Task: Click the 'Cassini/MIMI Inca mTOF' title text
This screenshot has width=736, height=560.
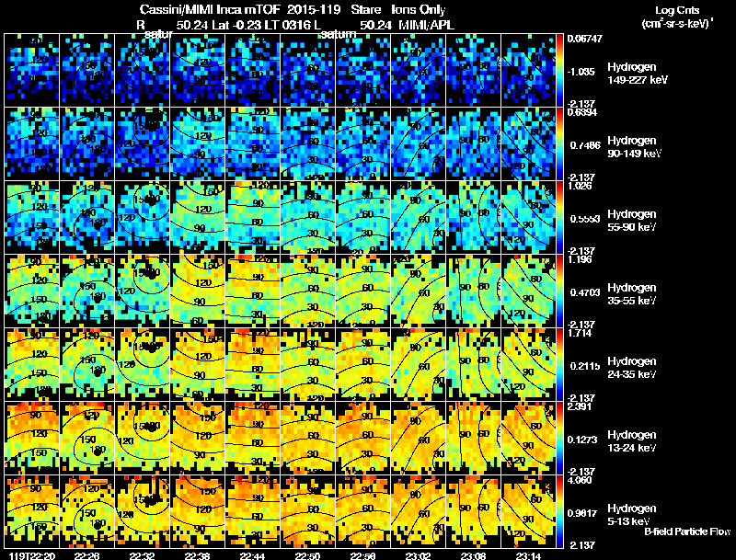Action: [210, 9]
